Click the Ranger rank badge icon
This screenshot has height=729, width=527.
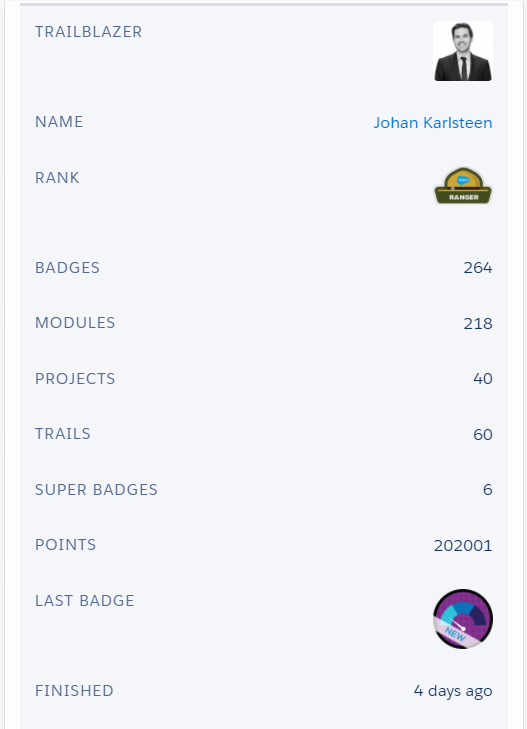(463, 186)
